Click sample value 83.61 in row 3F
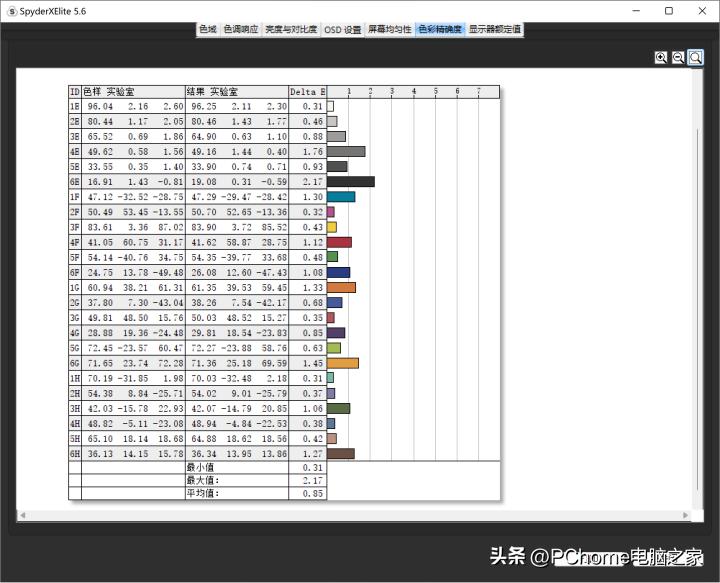Image resolution: width=720 pixels, height=583 pixels. pyautogui.click(x=100, y=227)
